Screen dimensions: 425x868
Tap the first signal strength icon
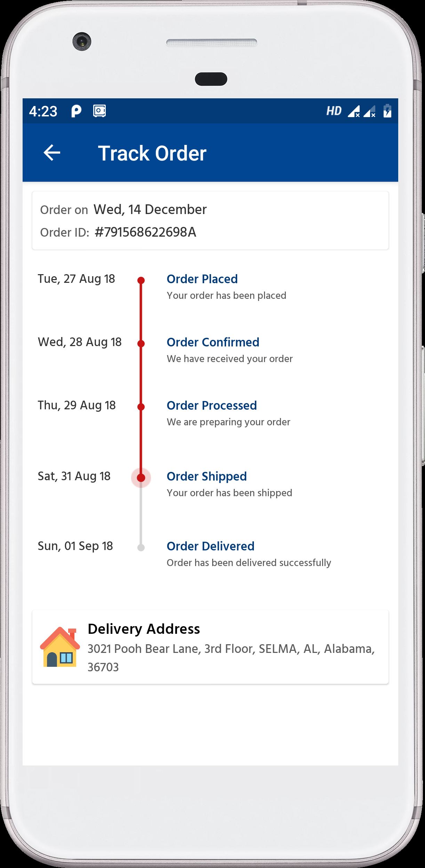(354, 111)
